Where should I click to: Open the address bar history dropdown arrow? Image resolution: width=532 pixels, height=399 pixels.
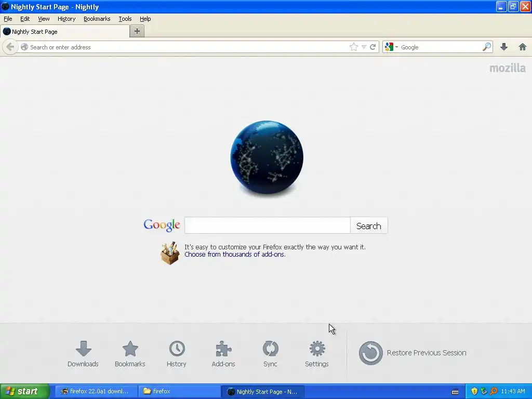[364, 47]
